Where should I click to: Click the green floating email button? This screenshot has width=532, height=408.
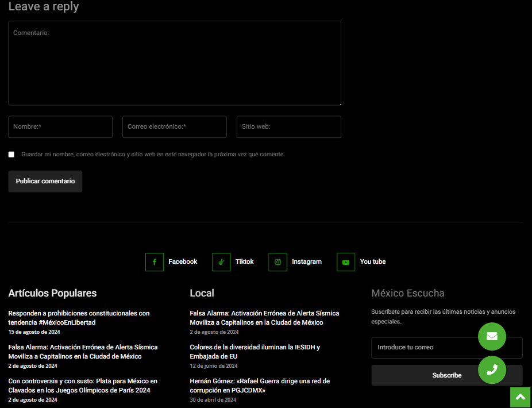(492, 337)
